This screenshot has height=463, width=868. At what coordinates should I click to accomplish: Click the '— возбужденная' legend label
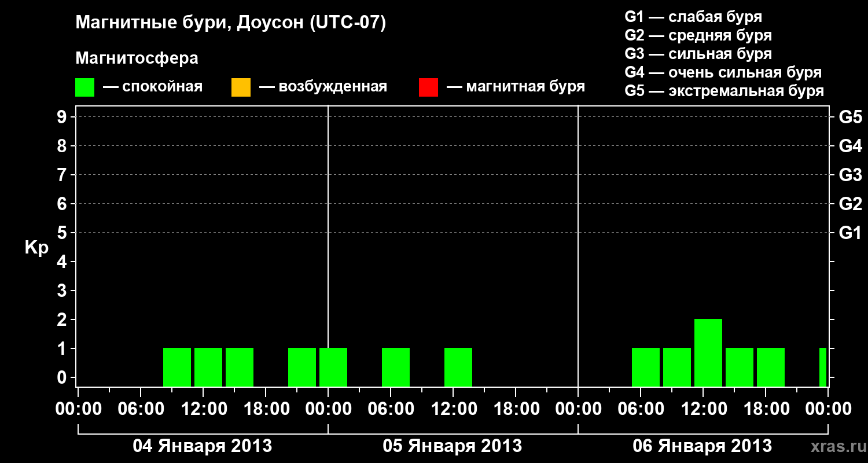click(323, 87)
